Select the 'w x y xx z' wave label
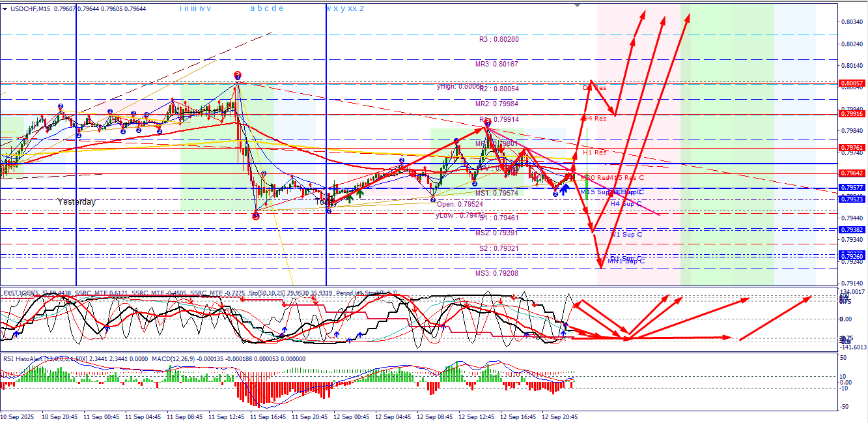Viewport: 868px width, 423px height. [344, 8]
